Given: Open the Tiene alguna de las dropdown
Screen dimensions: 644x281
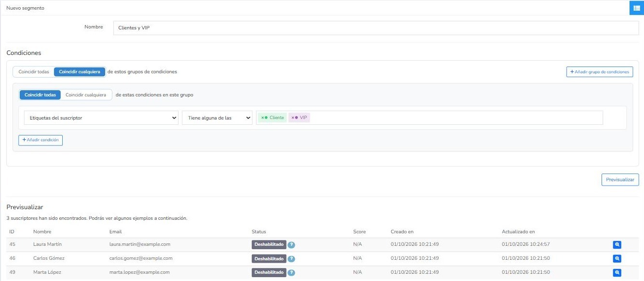Looking at the screenshot, I should (x=217, y=118).
